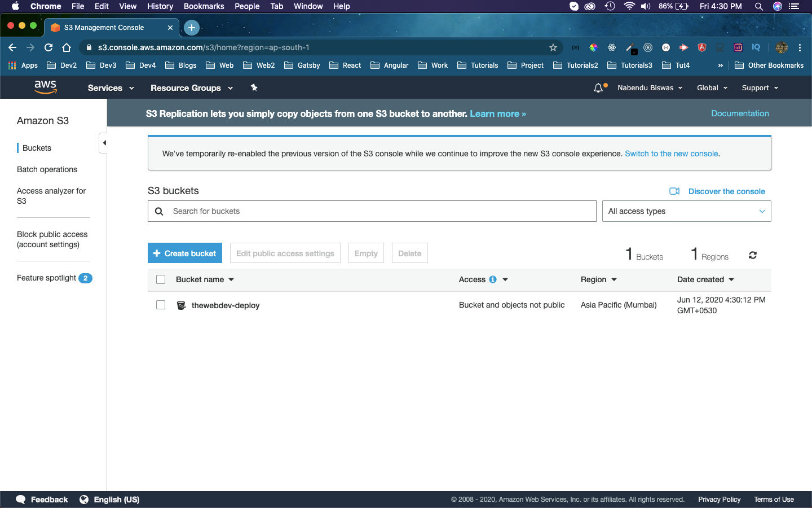Screen dimensions: 812x508
Task: Go to Batch operations in the sidebar
Action: pos(47,169)
